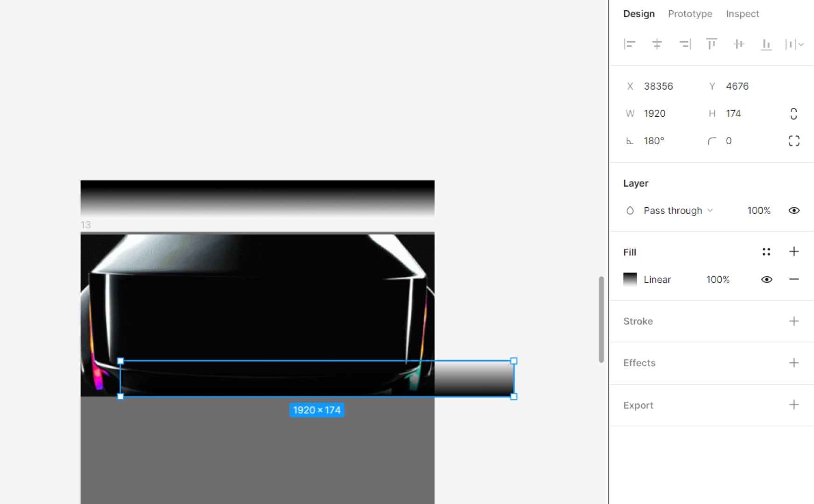Image resolution: width=814 pixels, height=504 pixels.
Task: Add a new fill
Action: pos(794,252)
